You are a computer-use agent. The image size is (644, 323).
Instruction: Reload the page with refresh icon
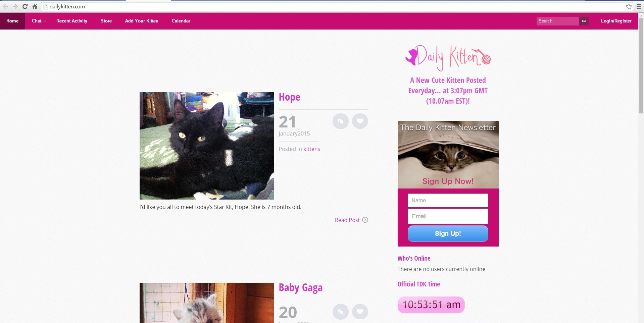pos(25,6)
